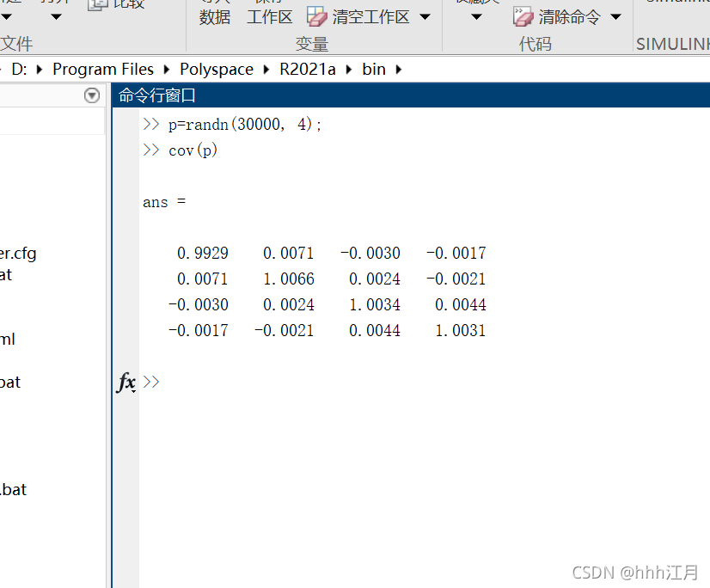Expand the arrow after R2021a in path
The width and height of the screenshot is (710, 588).
pyautogui.click(x=349, y=70)
